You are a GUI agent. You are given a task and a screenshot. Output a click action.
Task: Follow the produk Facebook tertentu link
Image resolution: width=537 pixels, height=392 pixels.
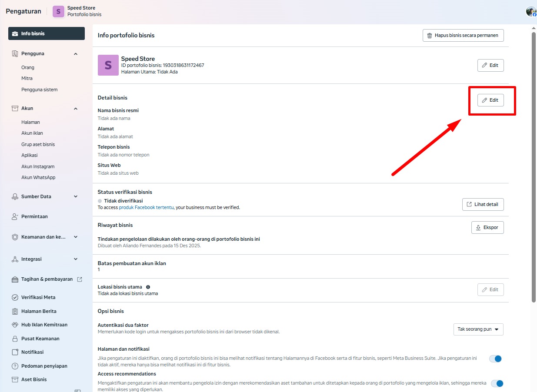(146, 208)
